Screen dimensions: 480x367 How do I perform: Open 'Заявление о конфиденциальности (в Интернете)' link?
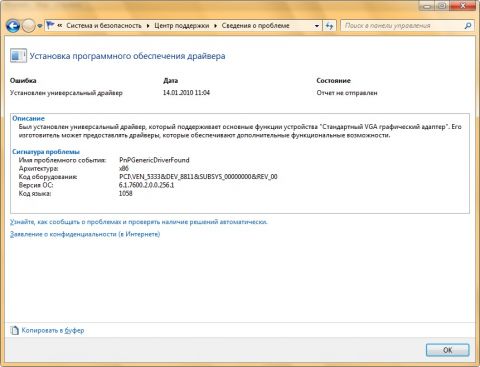(x=85, y=234)
